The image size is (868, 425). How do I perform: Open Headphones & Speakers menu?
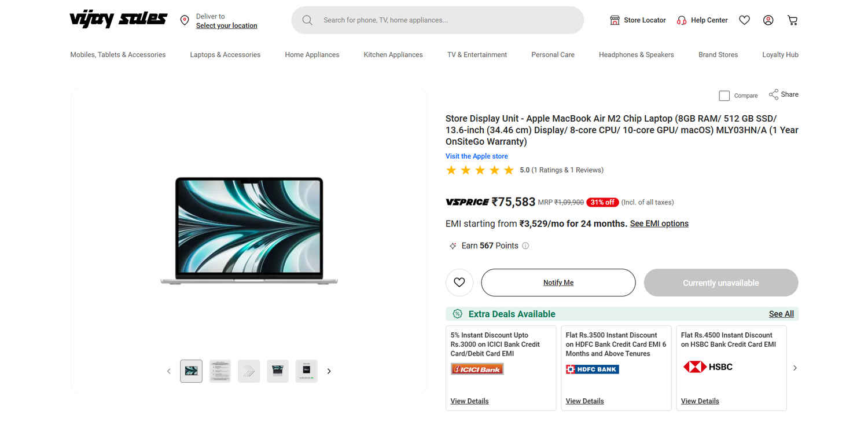click(636, 55)
